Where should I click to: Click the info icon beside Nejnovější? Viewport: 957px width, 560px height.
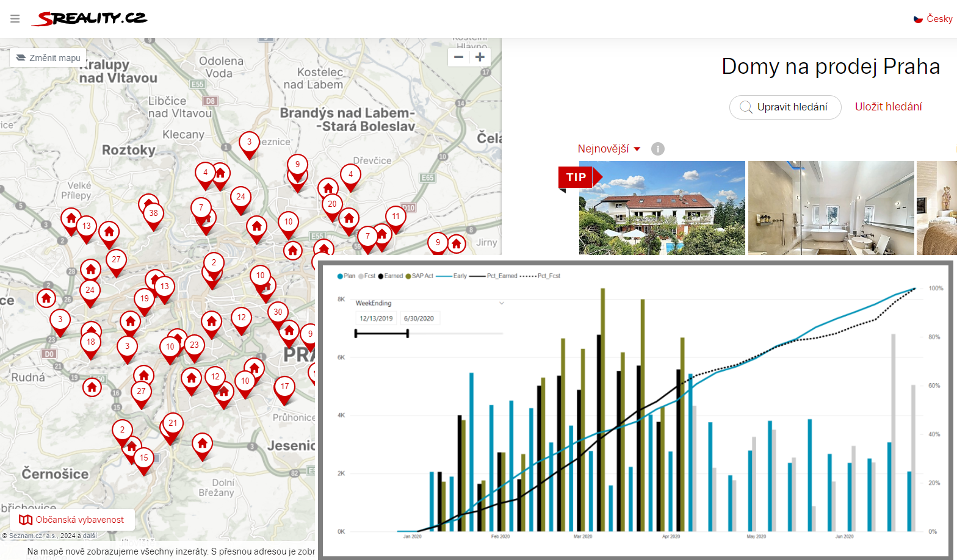pyautogui.click(x=657, y=149)
